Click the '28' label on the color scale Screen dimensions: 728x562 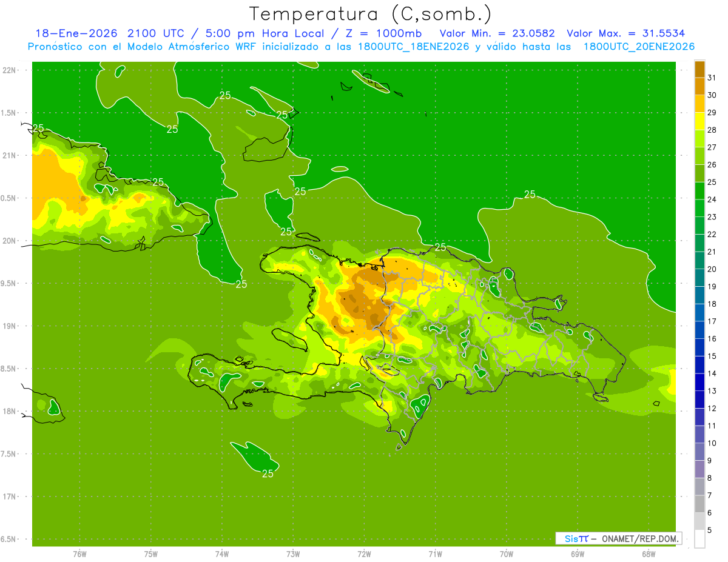[712, 130]
